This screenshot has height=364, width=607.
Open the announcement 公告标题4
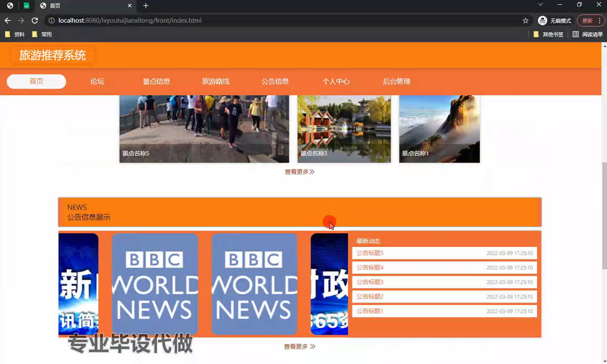[444, 268]
